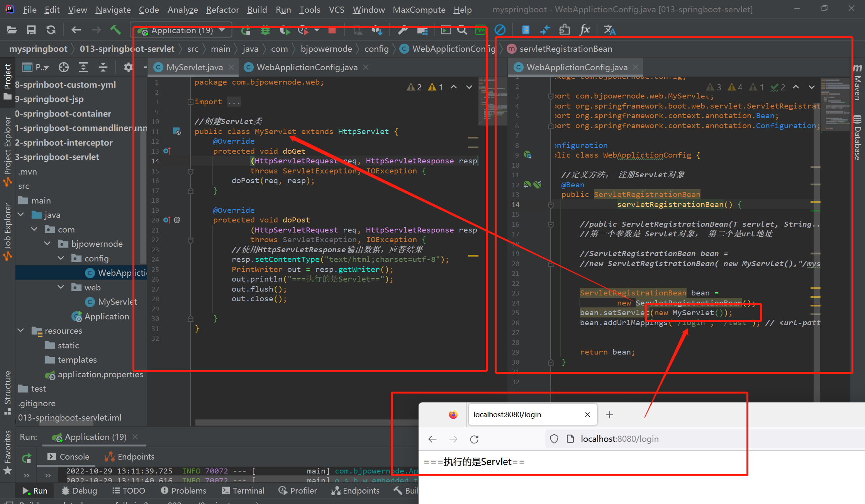Click the Endpoints tab in Run panel
The image size is (865, 504).
point(129,457)
